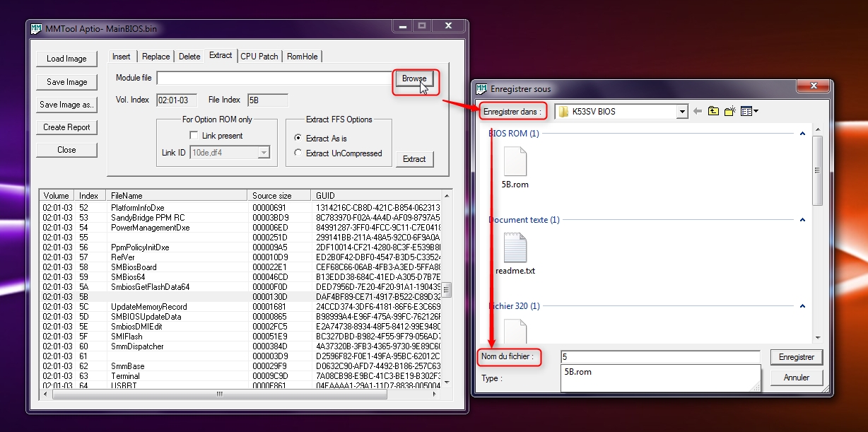Screen dimensions: 868x432
Task: Click the MMTool title bar icon
Action: tap(37, 28)
